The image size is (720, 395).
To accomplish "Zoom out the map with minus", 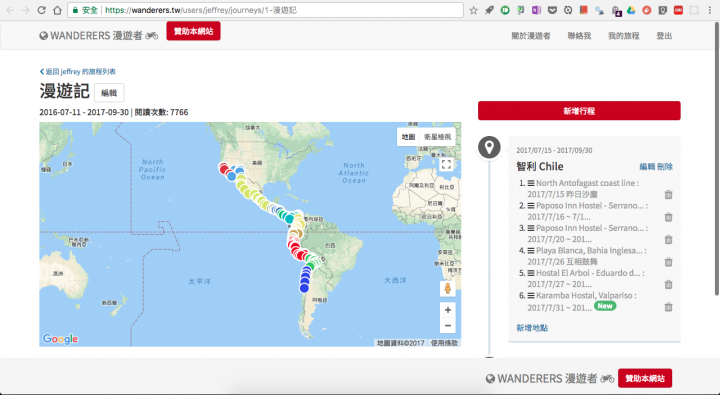I will 447,326.
